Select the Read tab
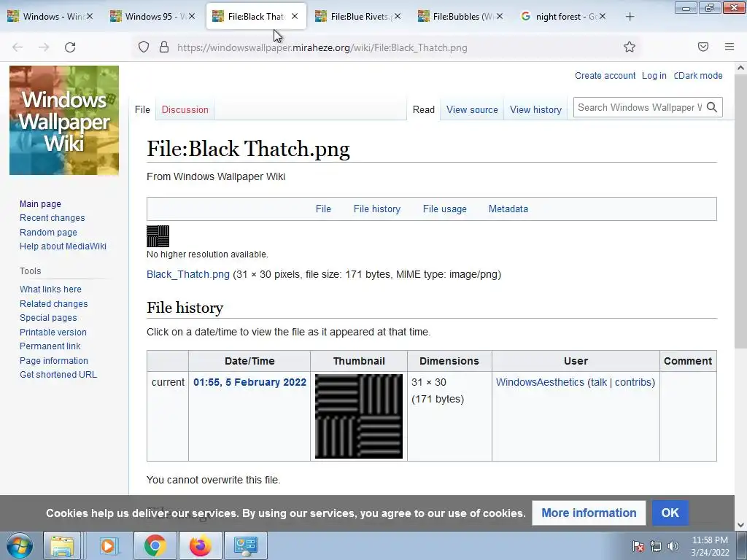747x560 pixels. (x=424, y=109)
